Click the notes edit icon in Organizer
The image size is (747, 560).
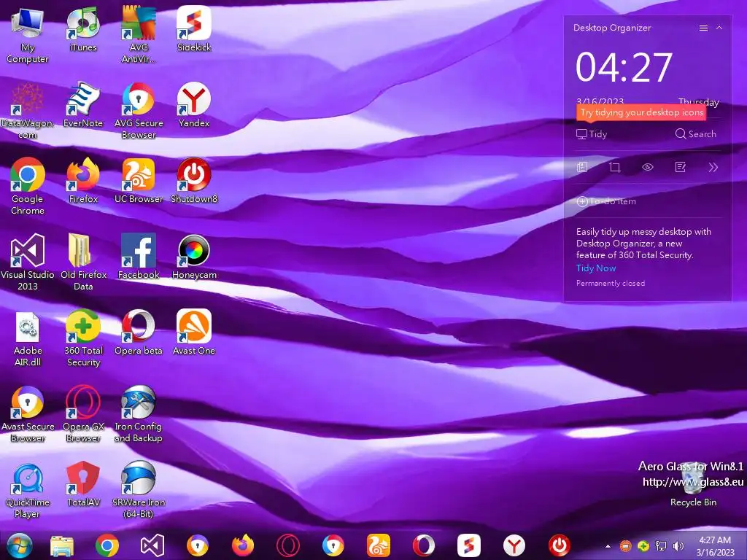[x=681, y=167]
